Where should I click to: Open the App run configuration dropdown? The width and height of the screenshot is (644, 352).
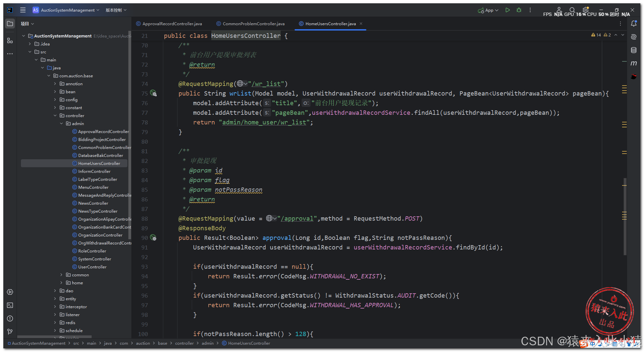(x=488, y=10)
